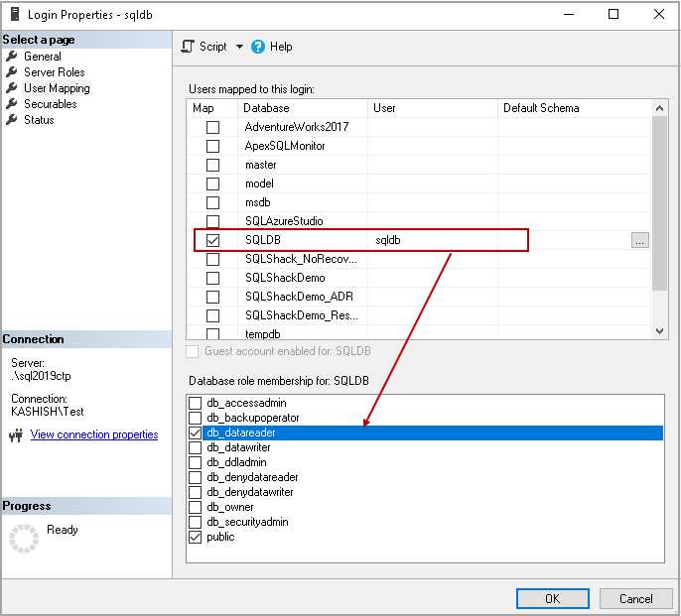This screenshot has width=681, height=616.
Task: Go to the Status page
Action: 39,120
